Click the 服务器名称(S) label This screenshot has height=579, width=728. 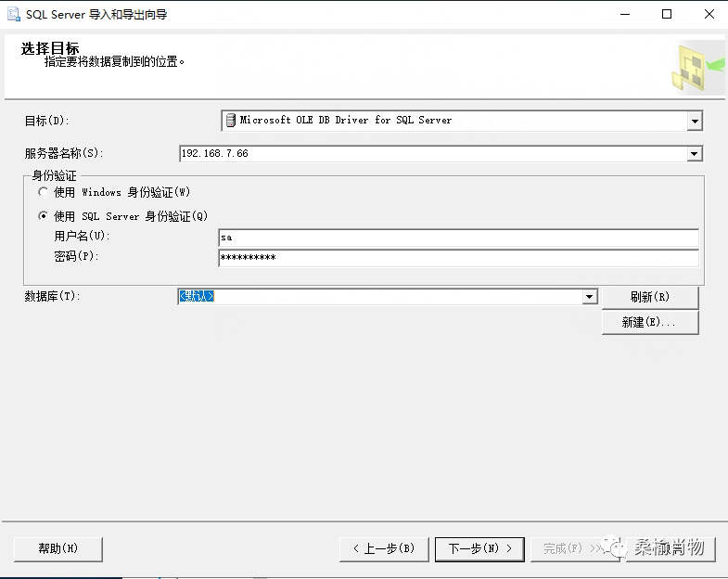click(64, 153)
